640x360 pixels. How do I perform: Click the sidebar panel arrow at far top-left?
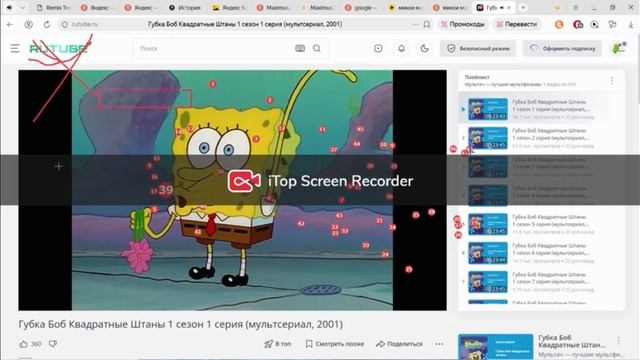coord(9,7)
